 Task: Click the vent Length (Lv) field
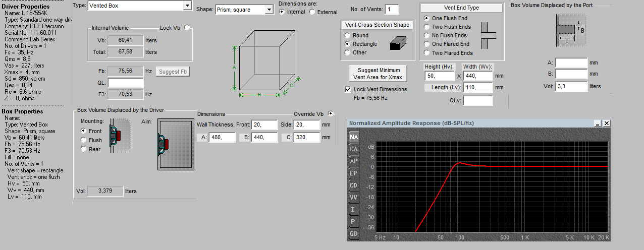(x=477, y=87)
